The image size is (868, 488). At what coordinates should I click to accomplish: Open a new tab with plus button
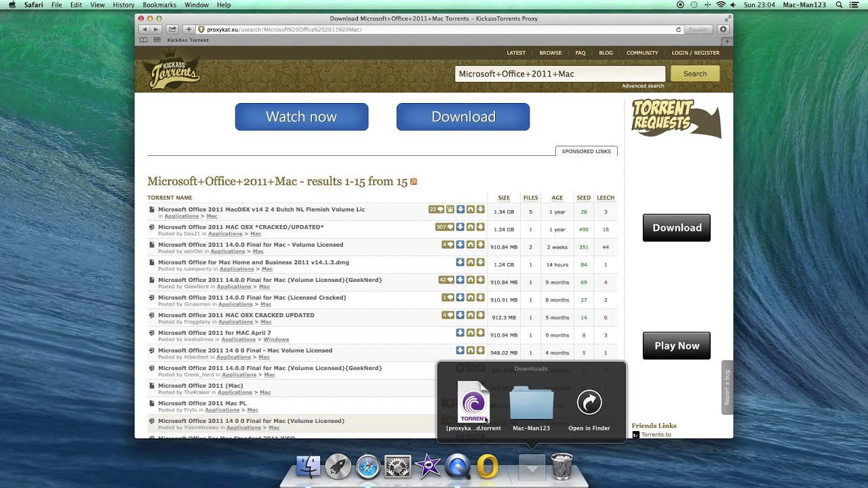coord(728,41)
